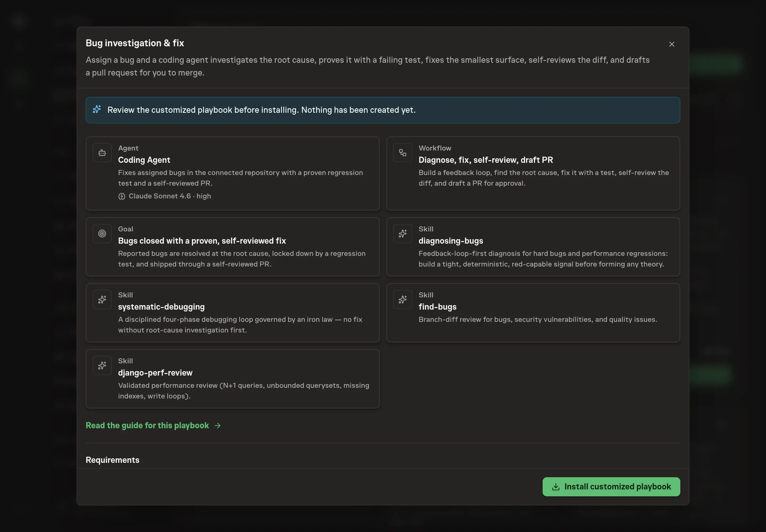
Task: Click the Requirements section heading
Action: tap(112, 460)
